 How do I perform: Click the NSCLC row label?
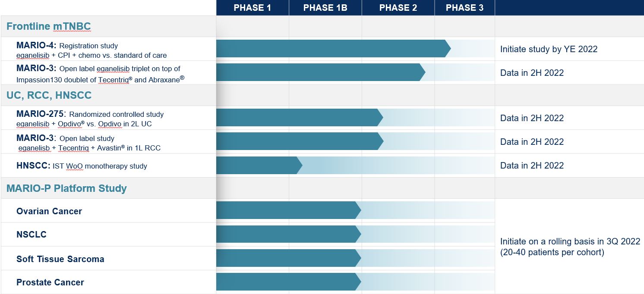pyautogui.click(x=32, y=235)
